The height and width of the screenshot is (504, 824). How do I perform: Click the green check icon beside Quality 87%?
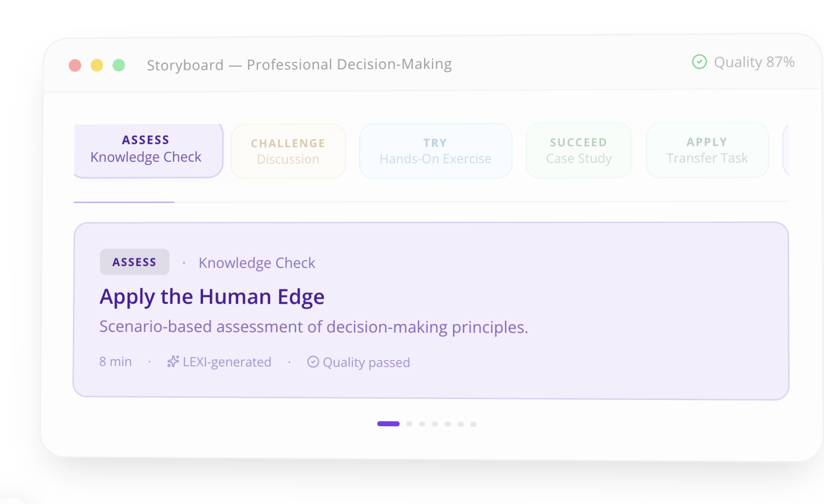(699, 62)
